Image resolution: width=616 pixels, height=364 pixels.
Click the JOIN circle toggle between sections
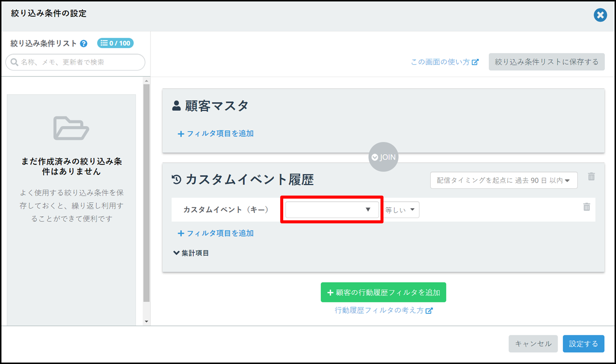click(383, 157)
